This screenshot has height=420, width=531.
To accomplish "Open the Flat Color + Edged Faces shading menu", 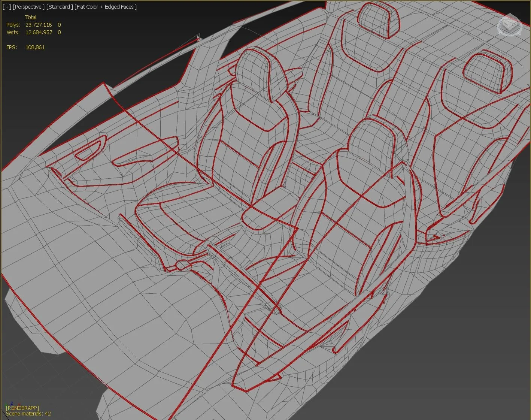I will (x=105, y=6).
